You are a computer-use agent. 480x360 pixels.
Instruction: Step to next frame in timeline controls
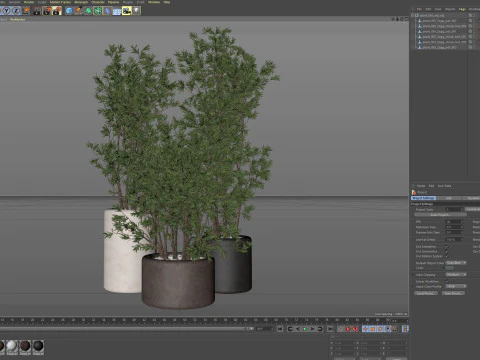(x=313, y=329)
